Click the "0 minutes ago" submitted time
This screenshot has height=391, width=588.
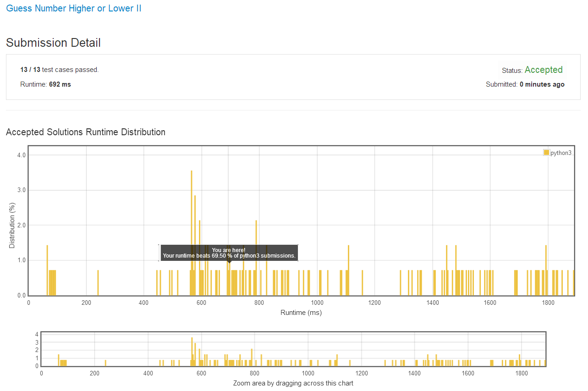pos(542,84)
